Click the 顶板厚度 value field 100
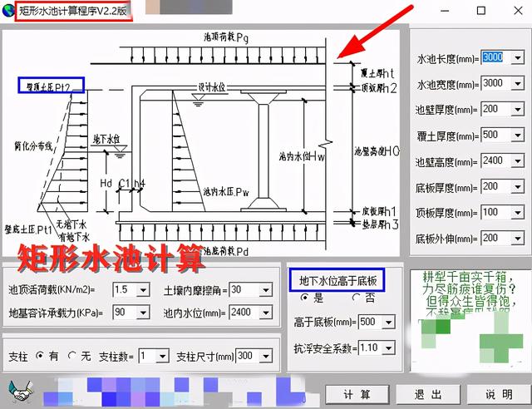Image resolution: width=532 pixels, height=409 pixels. (x=496, y=213)
